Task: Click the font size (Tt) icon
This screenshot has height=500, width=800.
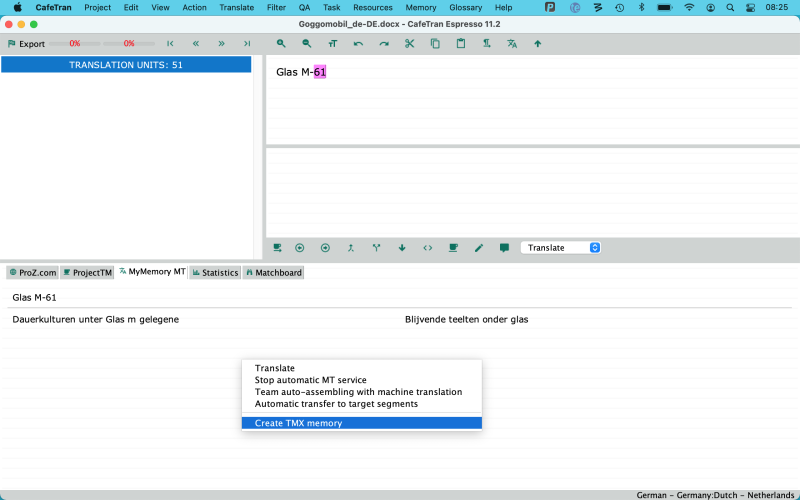Action: click(x=333, y=44)
